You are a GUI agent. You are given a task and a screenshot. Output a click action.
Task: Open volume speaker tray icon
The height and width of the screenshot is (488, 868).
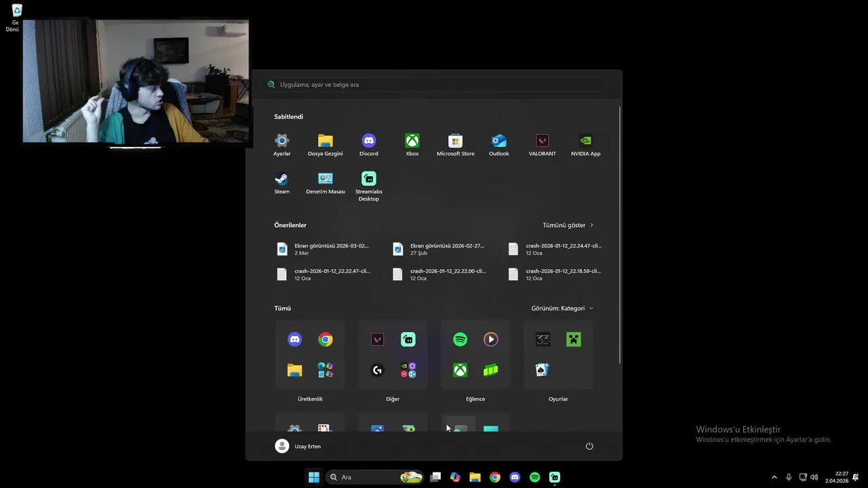coord(814,477)
